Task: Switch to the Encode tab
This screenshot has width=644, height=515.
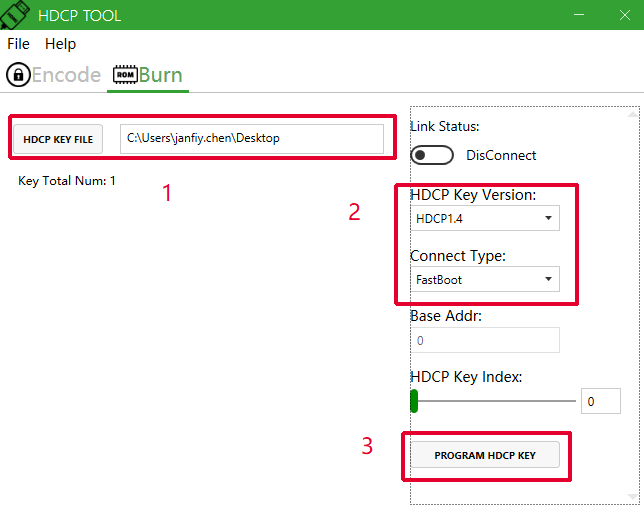Action: pos(53,75)
